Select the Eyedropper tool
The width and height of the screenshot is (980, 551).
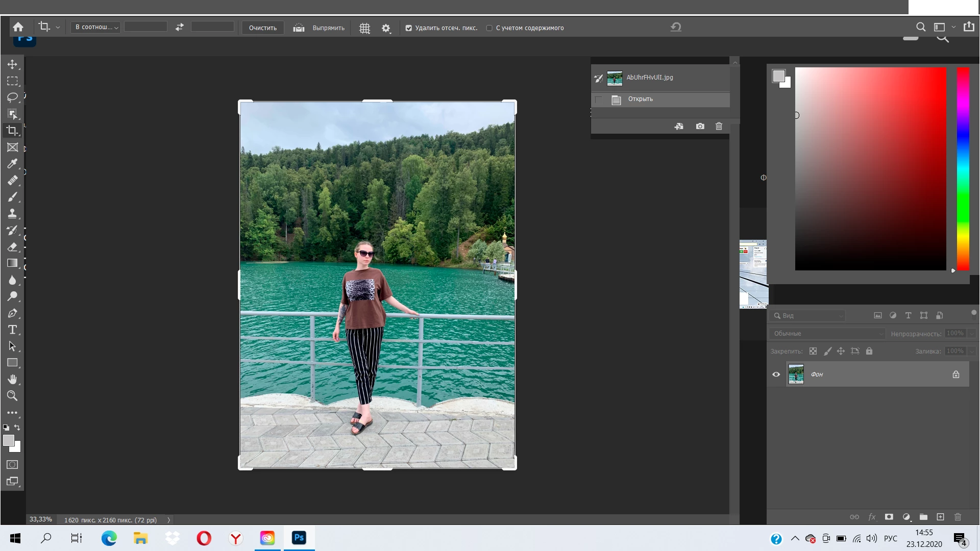click(x=12, y=164)
